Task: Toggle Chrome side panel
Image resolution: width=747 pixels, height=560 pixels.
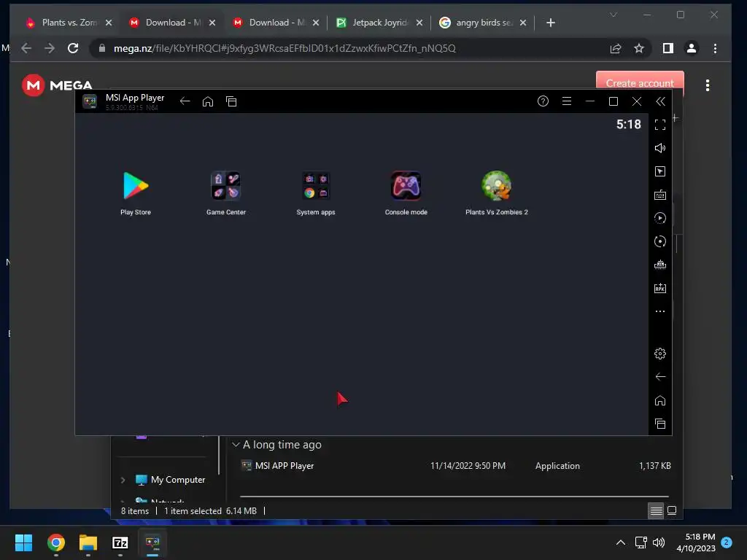Action: click(668, 48)
